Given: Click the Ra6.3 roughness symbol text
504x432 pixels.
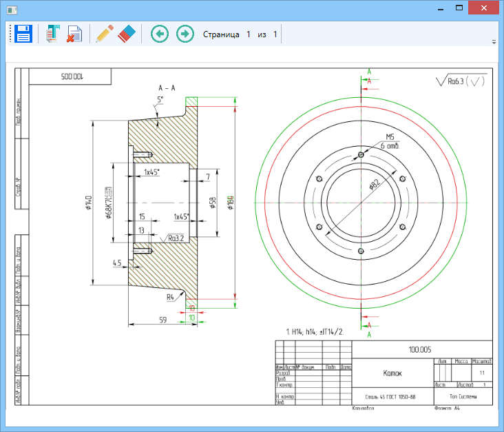Looking at the screenshot, I should tap(456, 81).
